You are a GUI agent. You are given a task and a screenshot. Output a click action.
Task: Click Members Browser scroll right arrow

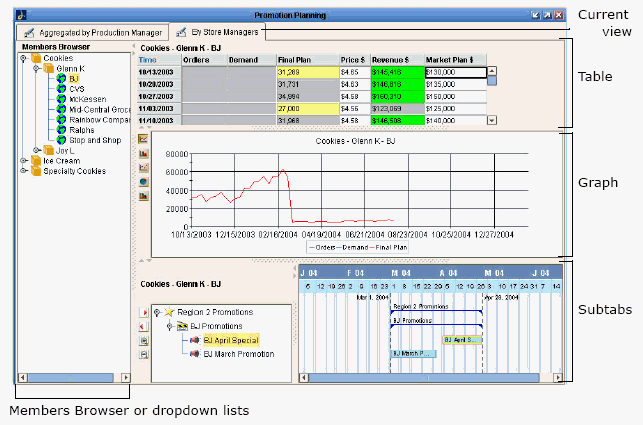tap(126, 377)
